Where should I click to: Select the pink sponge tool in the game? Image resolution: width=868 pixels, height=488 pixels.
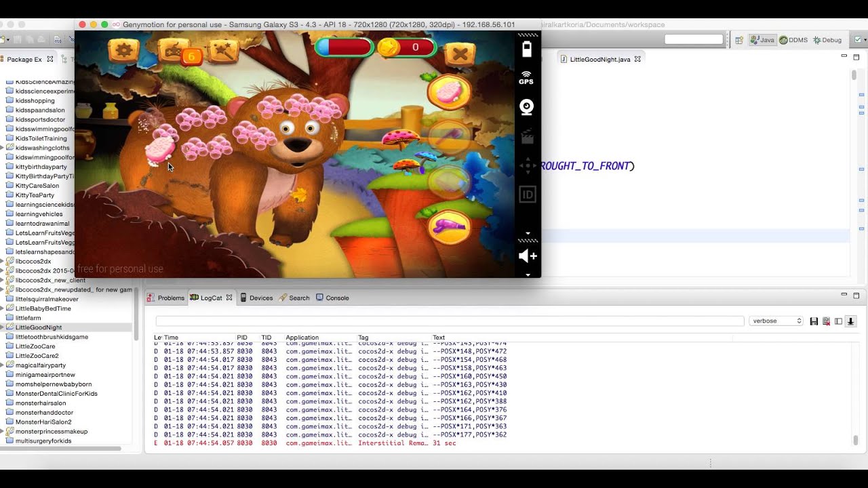[x=449, y=91]
